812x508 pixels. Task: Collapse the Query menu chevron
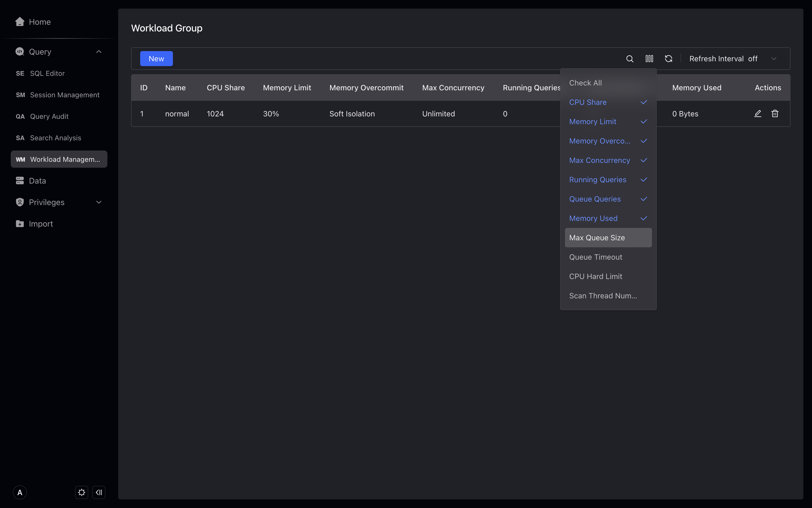tap(99, 51)
